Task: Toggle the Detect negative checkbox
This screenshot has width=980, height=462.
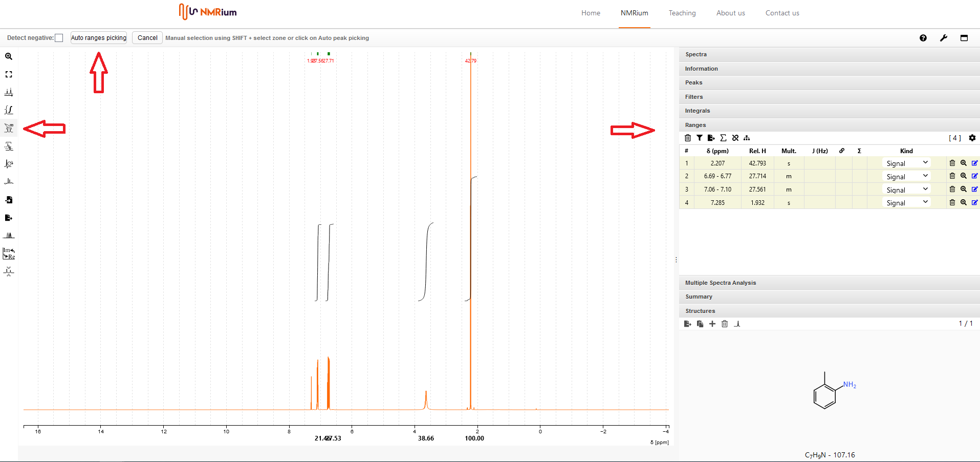Action: point(59,38)
